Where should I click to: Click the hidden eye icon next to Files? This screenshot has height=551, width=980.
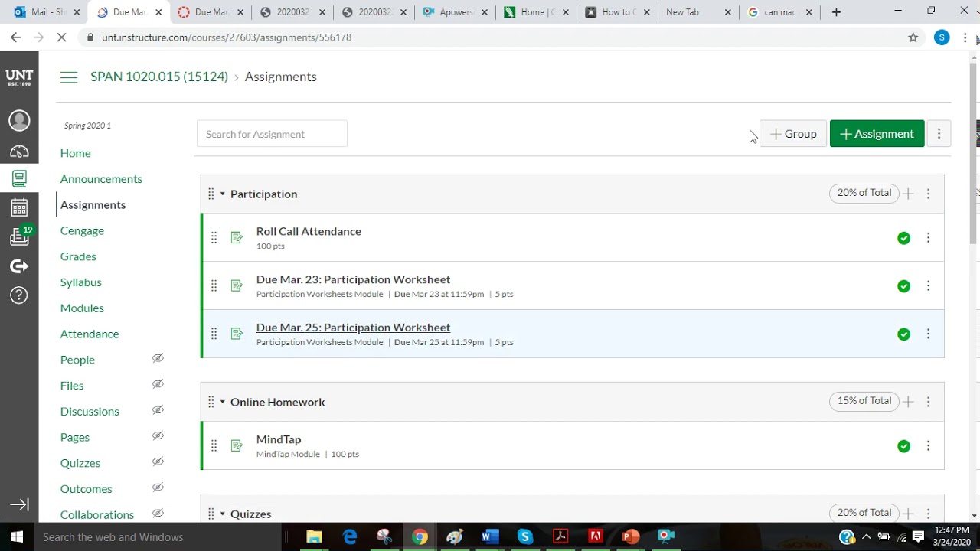[158, 384]
